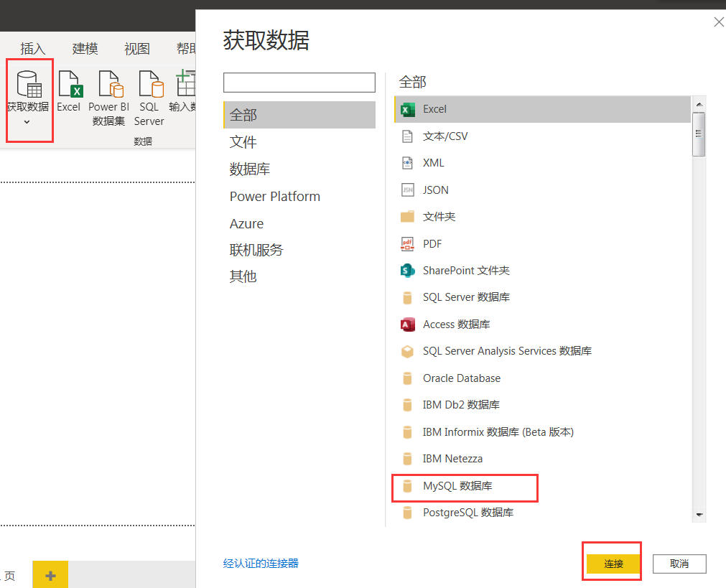This screenshot has height=588, width=726.
Task: Open the 帮助 ribbon tab
Action: point(186,48)
